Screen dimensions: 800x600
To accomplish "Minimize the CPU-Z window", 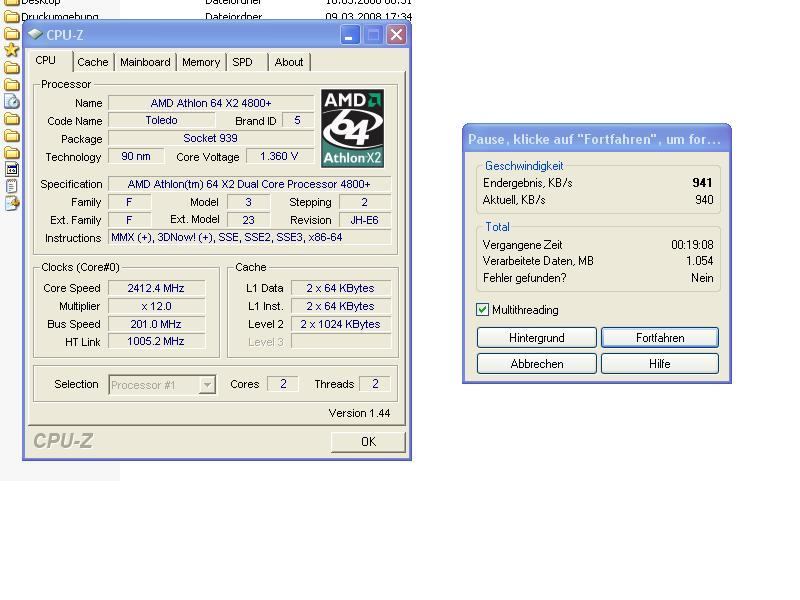I will (350, 35).
